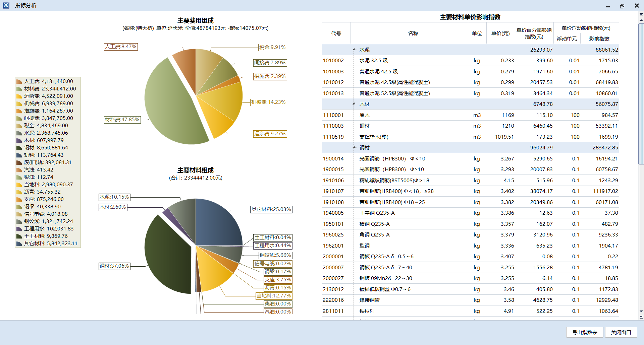Select the 镀锌低碳钢丝 Φ0.7～6 row
The width and height of the screenshot is (644, 345).
click(x=470, y=289)
